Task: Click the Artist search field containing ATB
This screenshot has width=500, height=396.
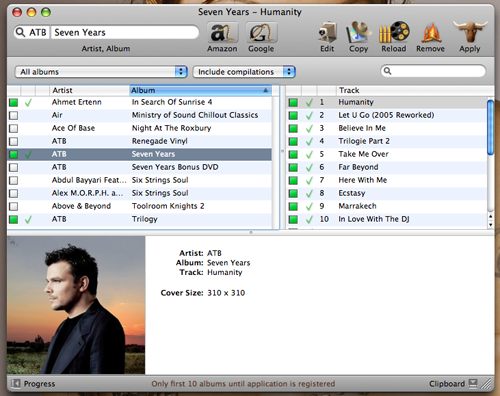Action: click(38, 32)
